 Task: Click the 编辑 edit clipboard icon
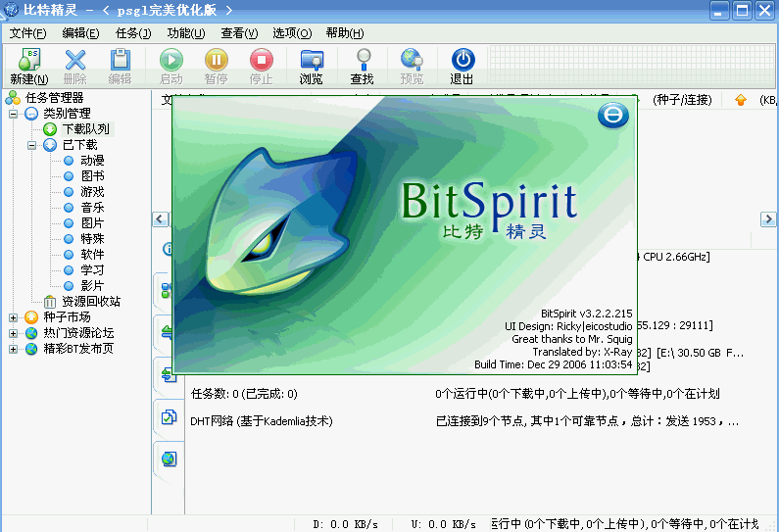pyautogui.click(x=120, y=60)
